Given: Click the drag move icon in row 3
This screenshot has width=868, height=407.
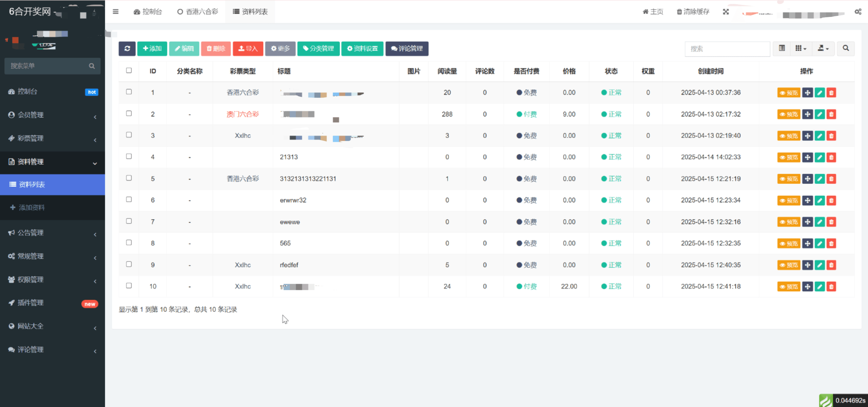Looking at the screenshot, I should [808, 136].
